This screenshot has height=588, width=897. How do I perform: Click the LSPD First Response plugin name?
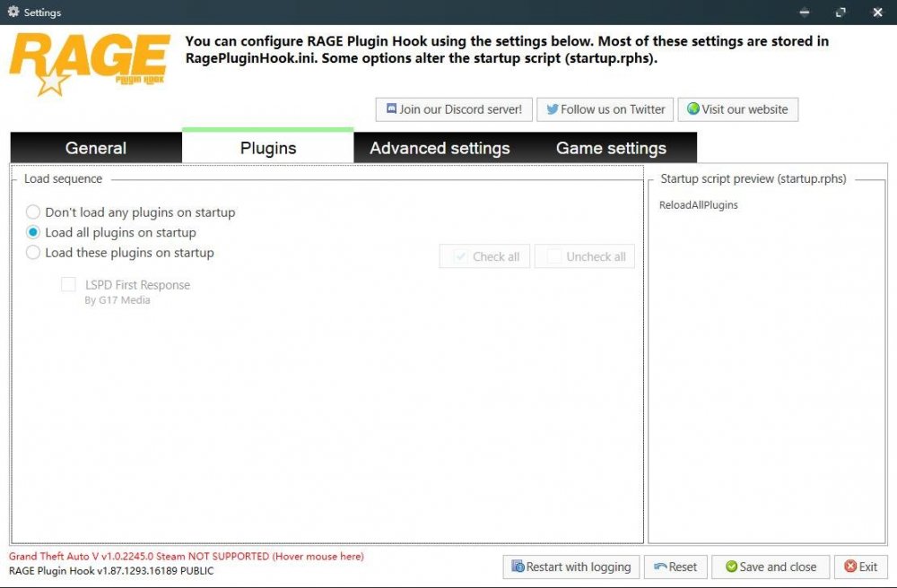[137, 284]
